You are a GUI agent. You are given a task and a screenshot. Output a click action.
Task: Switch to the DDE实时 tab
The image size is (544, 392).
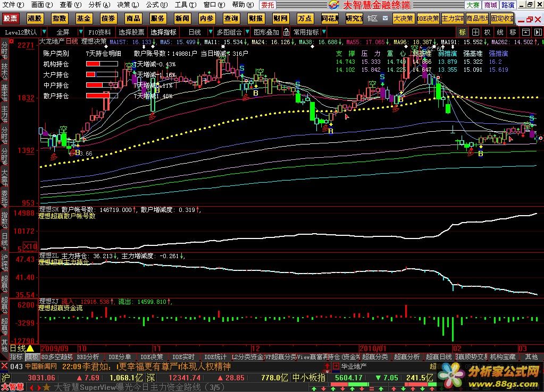click(x=183, y=356)
